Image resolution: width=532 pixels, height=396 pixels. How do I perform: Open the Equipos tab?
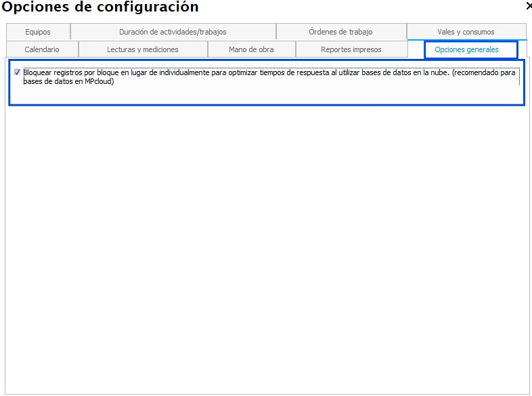click(38, 32)
